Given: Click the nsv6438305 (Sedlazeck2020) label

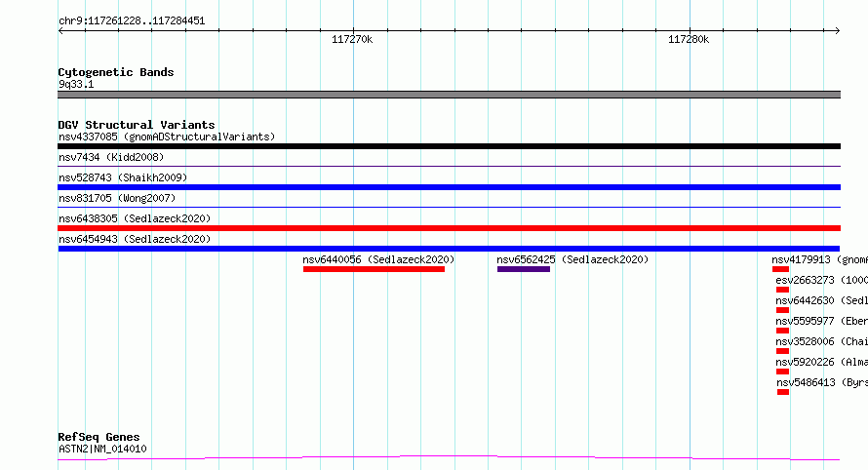Looking at the screenshot, I should 135,218.
